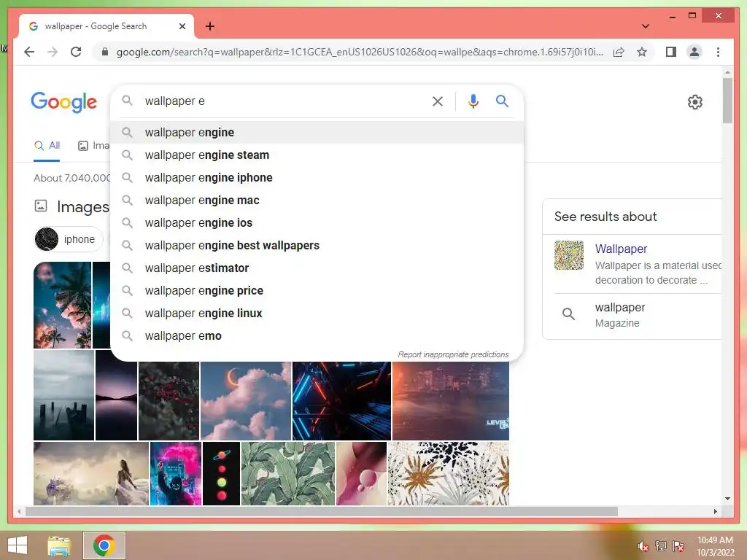Go back to the previous page
This screenshot has width=747, height=560.
[x=29, y=52]
